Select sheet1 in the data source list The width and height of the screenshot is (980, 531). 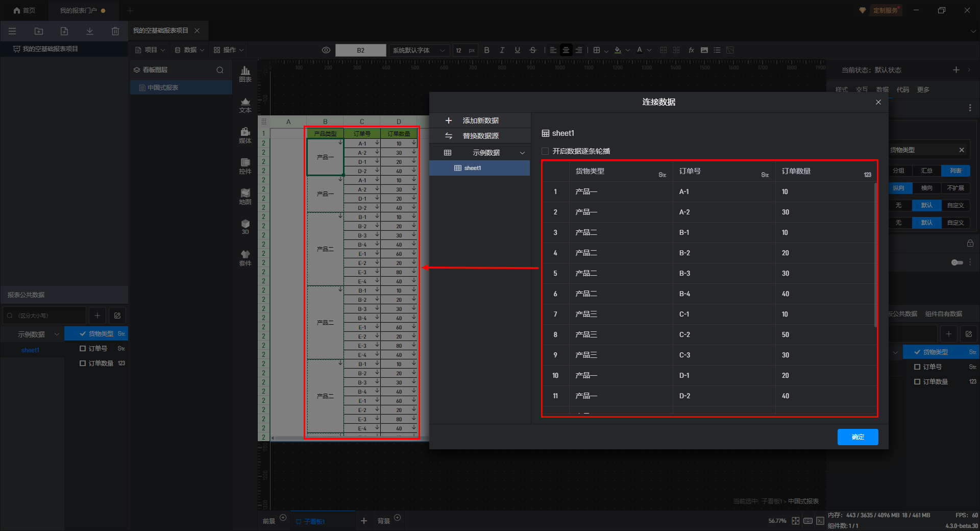(472, 168)
